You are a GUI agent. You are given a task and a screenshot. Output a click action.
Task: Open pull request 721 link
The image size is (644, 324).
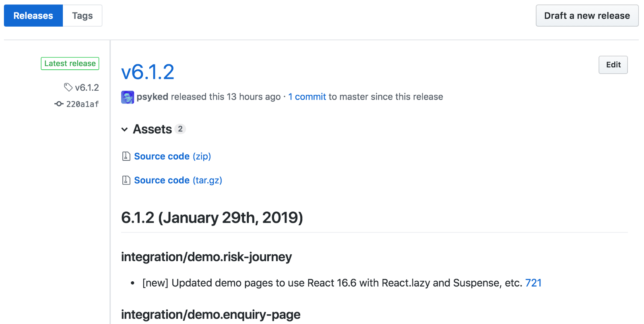(533, 283)
